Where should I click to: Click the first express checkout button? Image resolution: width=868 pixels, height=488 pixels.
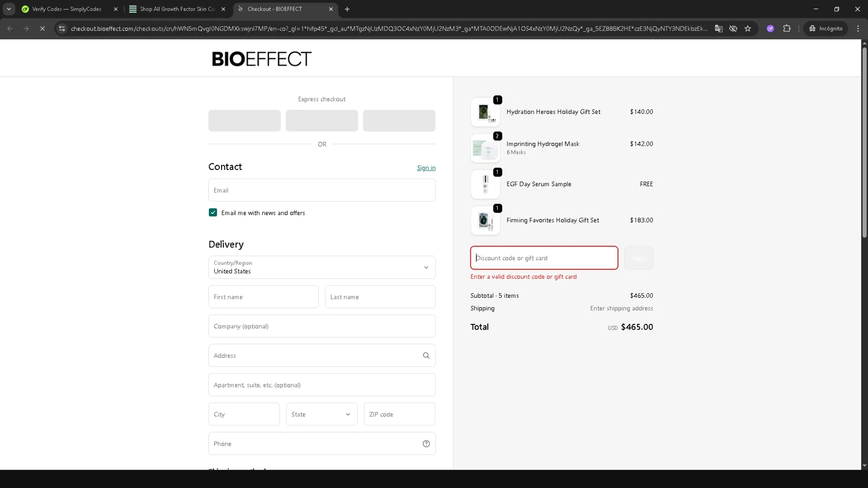coord(244,121)
